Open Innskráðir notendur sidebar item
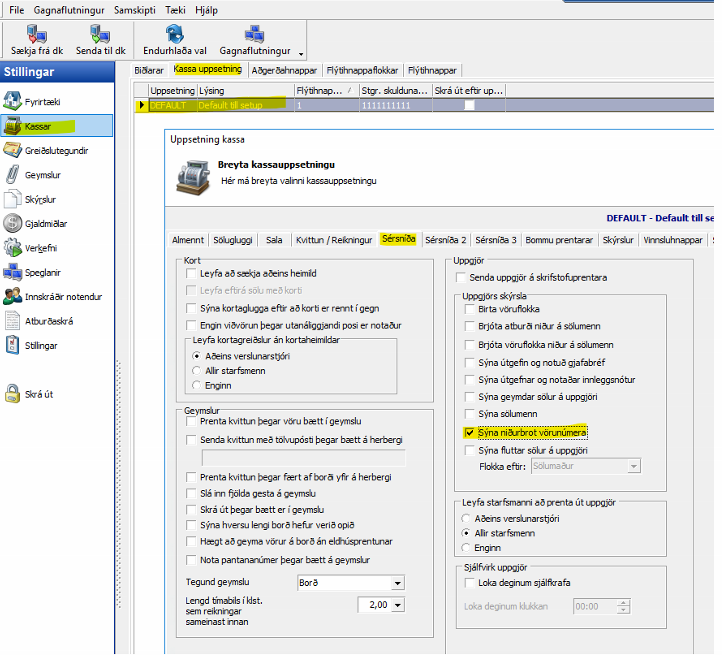 coord(14,296)
